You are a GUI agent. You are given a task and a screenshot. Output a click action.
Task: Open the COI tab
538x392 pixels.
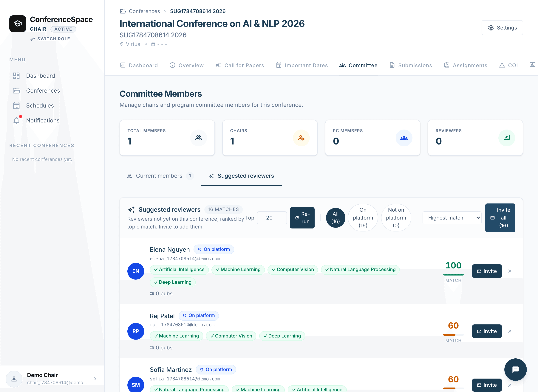(x=508, y=65)
